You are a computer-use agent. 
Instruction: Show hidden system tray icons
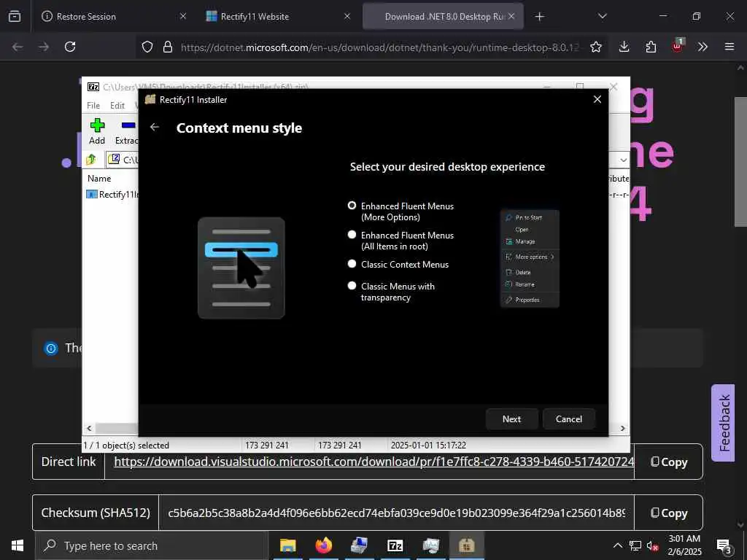click(617, 545)
